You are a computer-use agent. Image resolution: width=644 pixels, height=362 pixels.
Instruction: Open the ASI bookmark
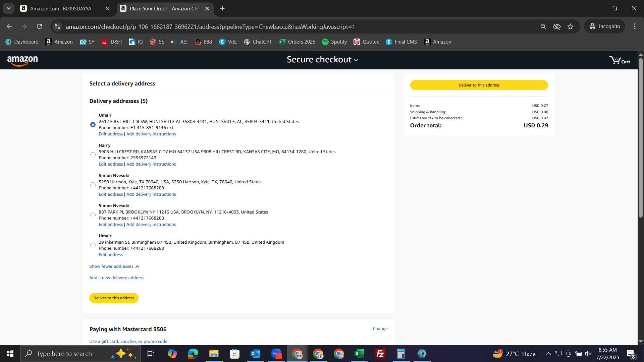pyautogui.click(x=179, y=42)
